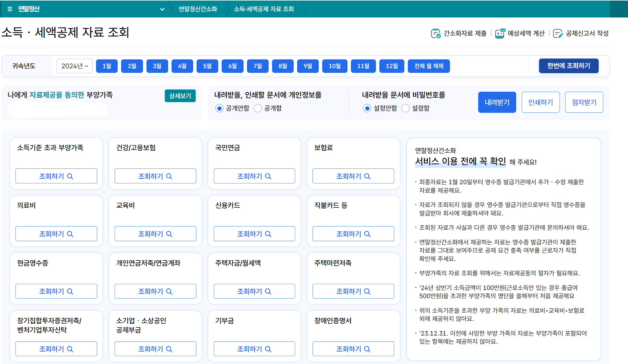
Task: Select the 설정함 password radio button
Action: [405, 108]
